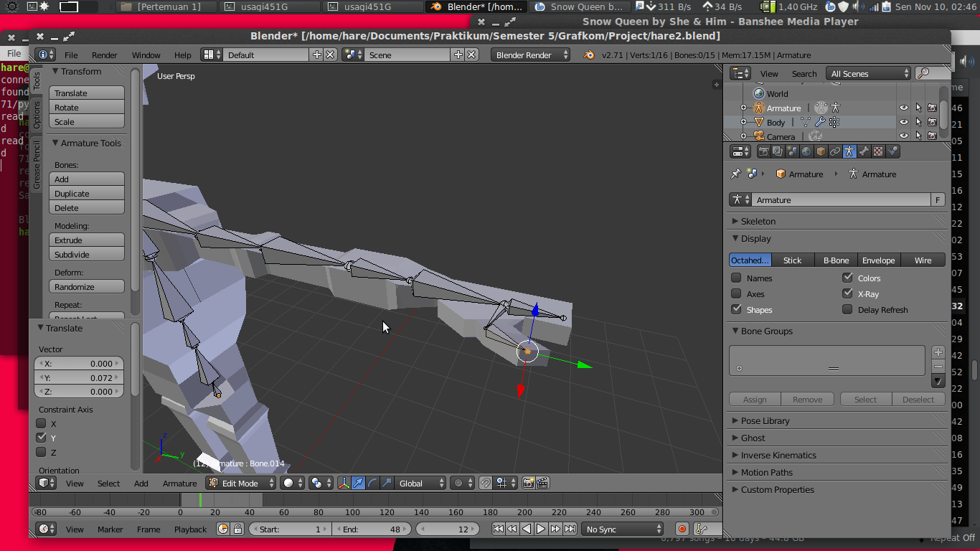Remove bone group with minus icon
The width and height of the screenshot is (980, 551).
[x=938, y=367]
